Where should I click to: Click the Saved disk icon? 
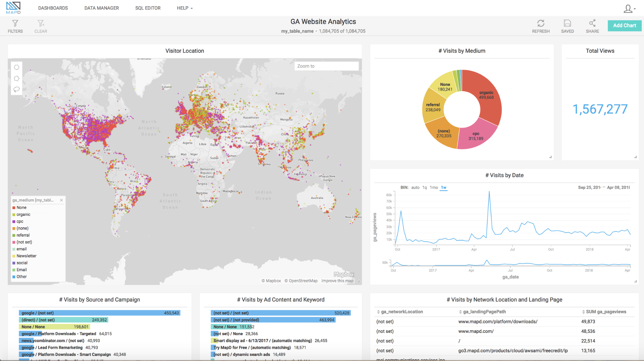coord(567,24)
